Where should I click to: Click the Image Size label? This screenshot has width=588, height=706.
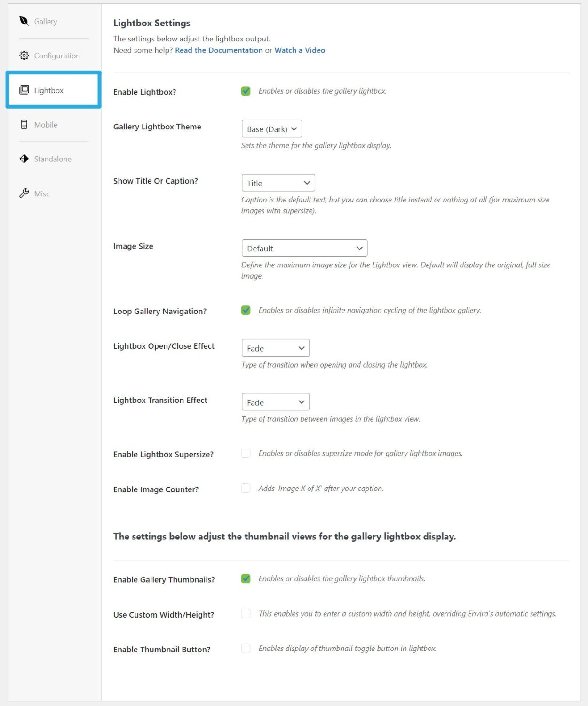pos(133,246)
